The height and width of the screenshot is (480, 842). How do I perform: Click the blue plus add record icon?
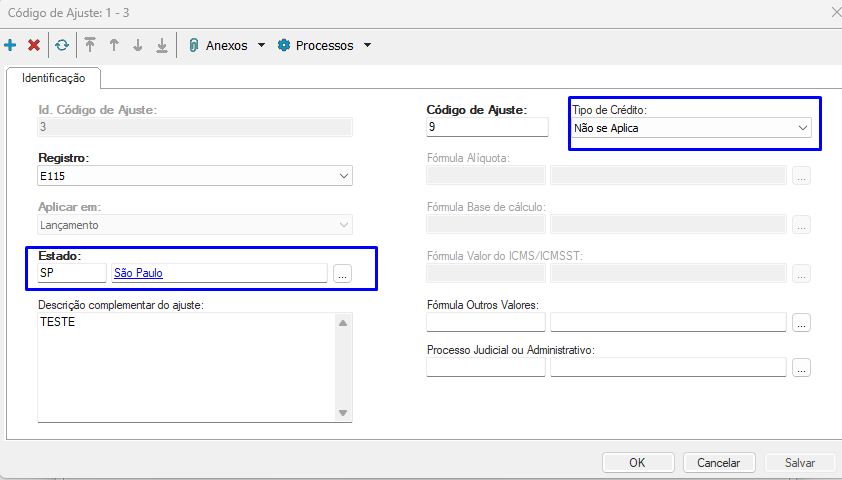11,45
